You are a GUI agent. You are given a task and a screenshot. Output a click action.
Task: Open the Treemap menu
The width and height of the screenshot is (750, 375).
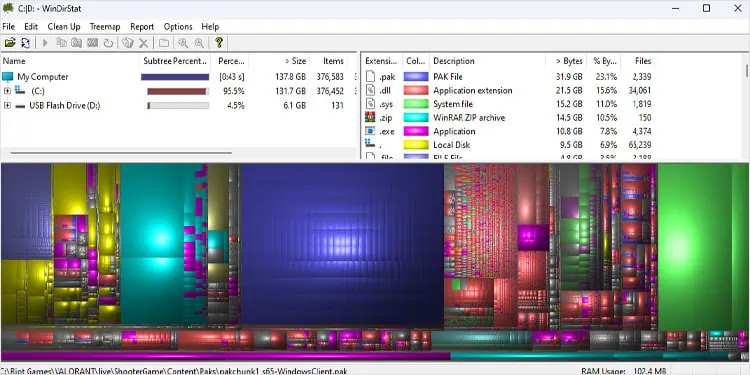point(105,27)
